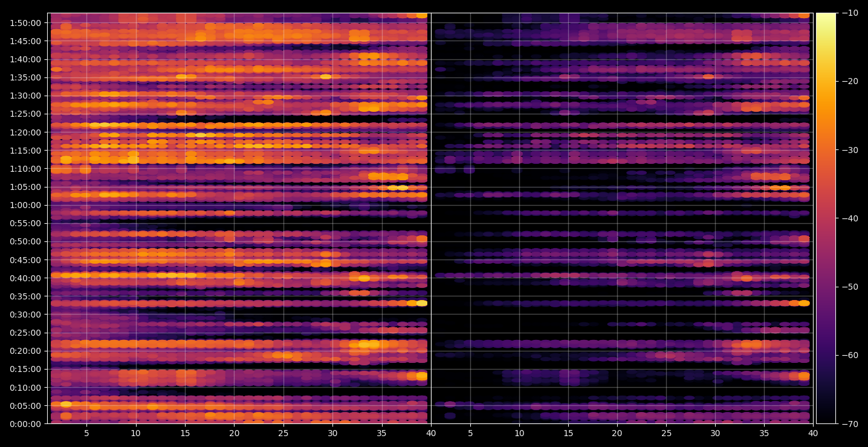Select the 0:40:00 time axis label
This screenshot has height=447, width=868.
click(25, 278)
